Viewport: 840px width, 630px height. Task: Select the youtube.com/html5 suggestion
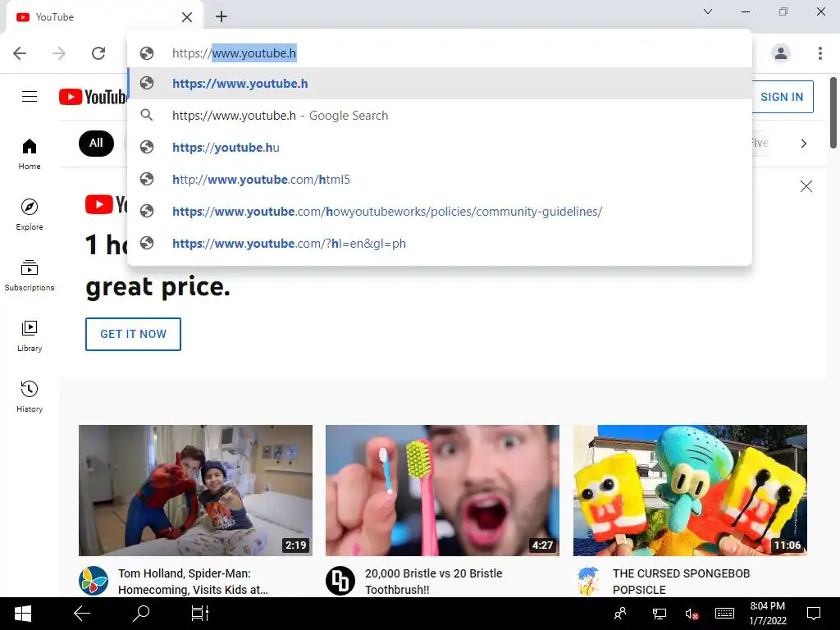point(440,180)
